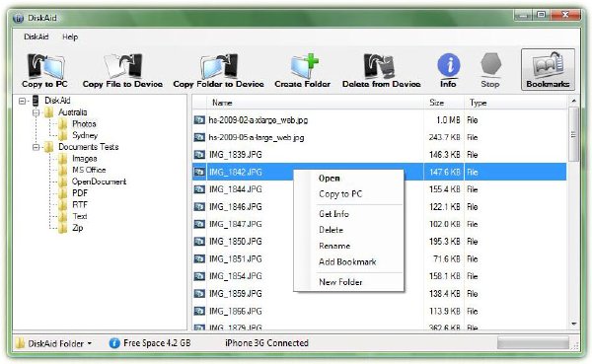The image size is (592, 364).
Task: Select file IMG_1844.JPG
Action: pos(235,189)
